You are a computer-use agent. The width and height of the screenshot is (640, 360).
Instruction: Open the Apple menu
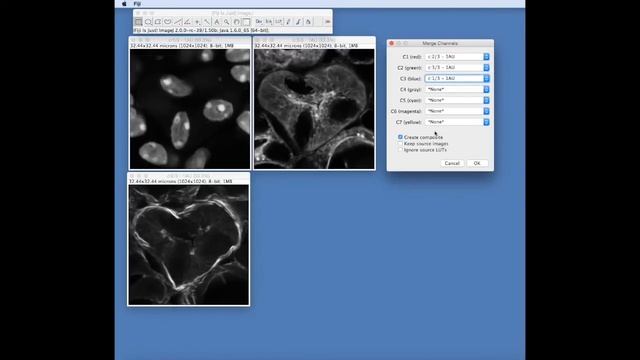124,4
